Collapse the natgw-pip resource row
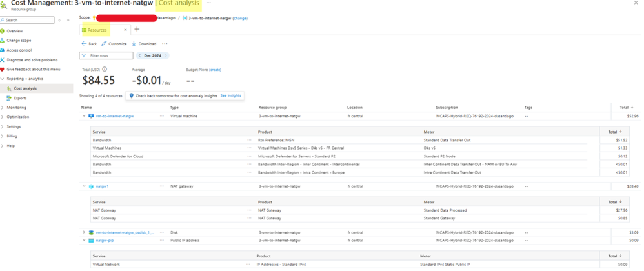 pos(84,240)
